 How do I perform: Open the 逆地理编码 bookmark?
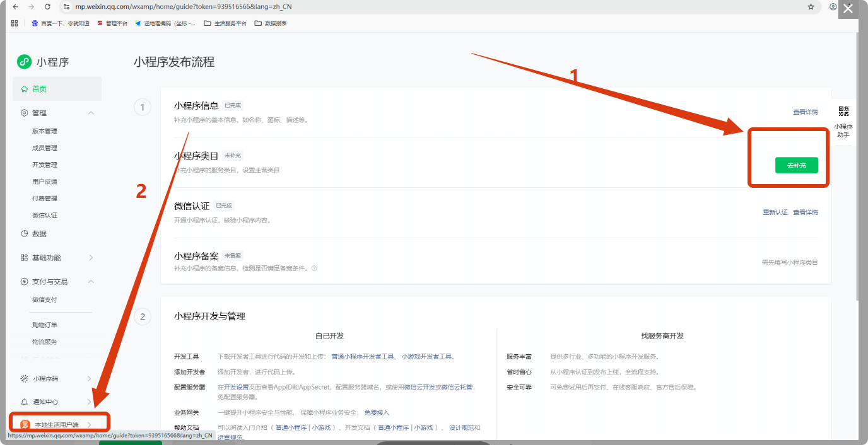[x=165, y=23]
